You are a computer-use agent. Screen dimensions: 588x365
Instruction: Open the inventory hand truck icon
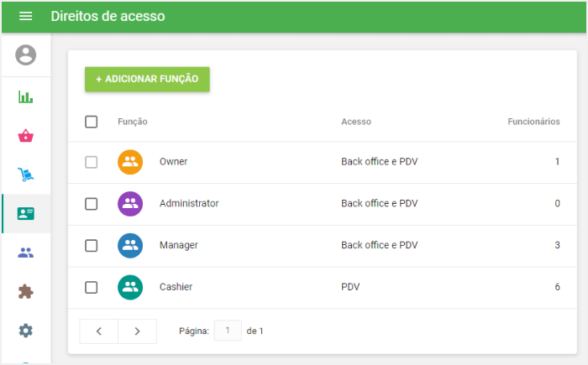coord(26,175)
